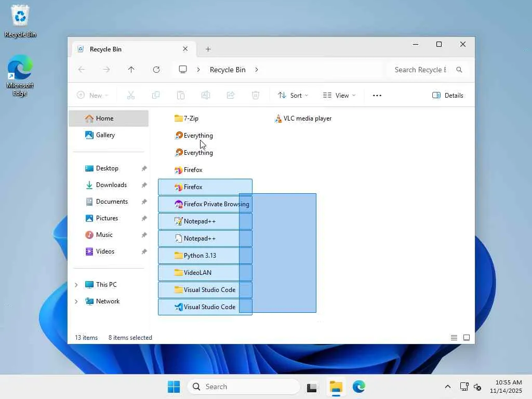Show hidden tray icons chevron
Viewport: 532px width, 399px height.
pyautogui.click(x=448, y=387)
